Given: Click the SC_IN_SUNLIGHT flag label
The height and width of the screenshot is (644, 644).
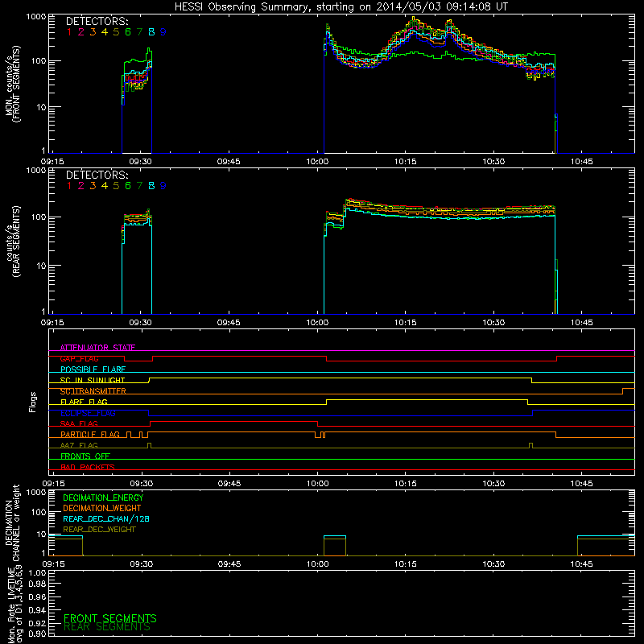Looking at the screenshot, I should coord(93,380).
